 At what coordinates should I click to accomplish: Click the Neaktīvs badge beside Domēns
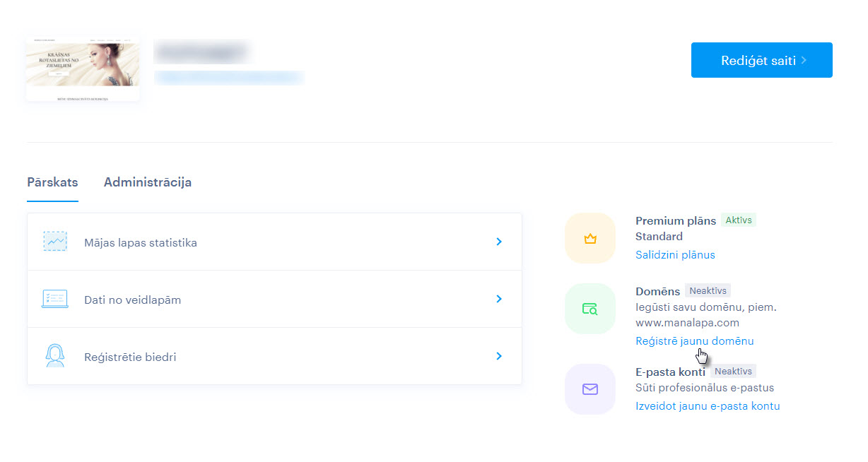tap(708, 290)
